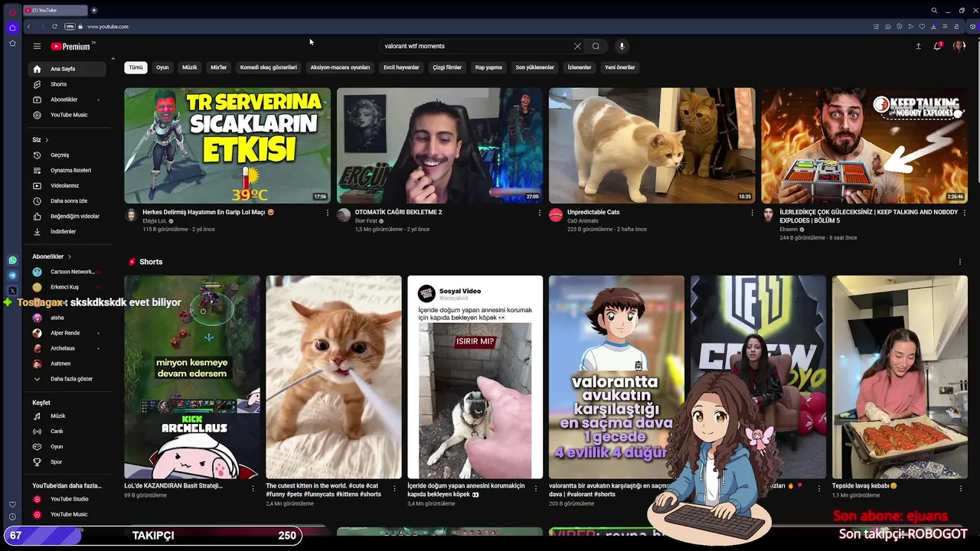Viewport: 980px width, 551px height.
Task: Toggle Opera VPN badge in address bar
Action: (70, 27)
